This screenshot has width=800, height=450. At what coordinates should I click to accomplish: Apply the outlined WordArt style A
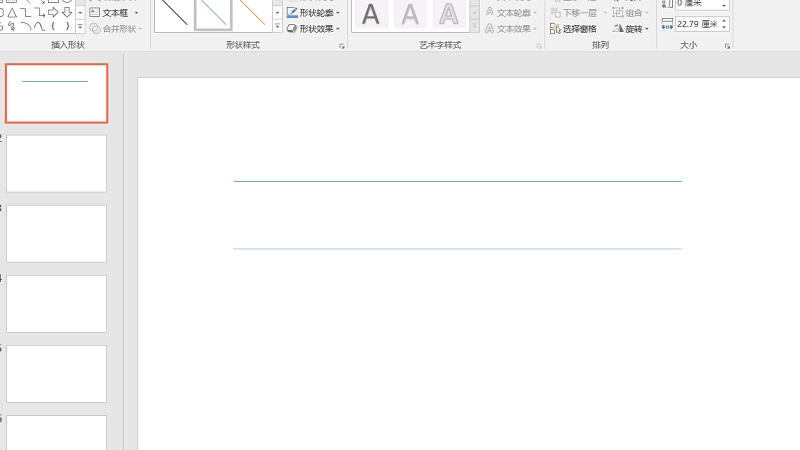click(x=449, y=14)
